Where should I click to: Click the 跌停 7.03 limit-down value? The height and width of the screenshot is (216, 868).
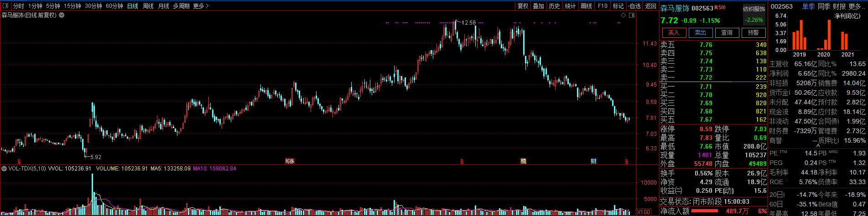pos(760,129)
